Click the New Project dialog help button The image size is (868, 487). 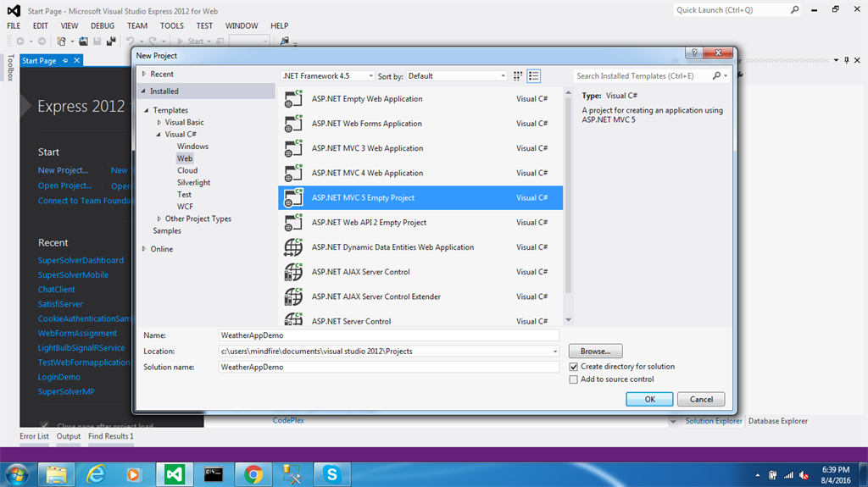(694, 53)
